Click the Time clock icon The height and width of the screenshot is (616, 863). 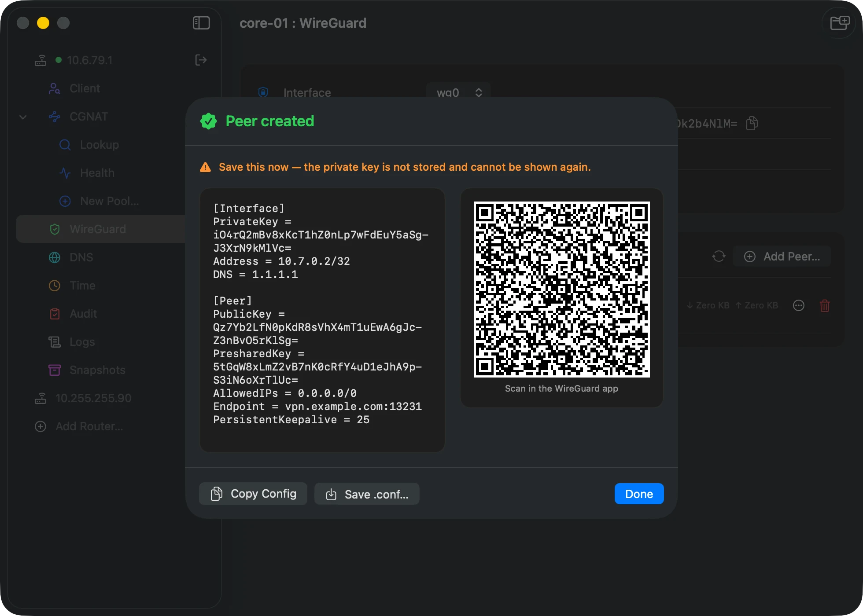(54, 286)
